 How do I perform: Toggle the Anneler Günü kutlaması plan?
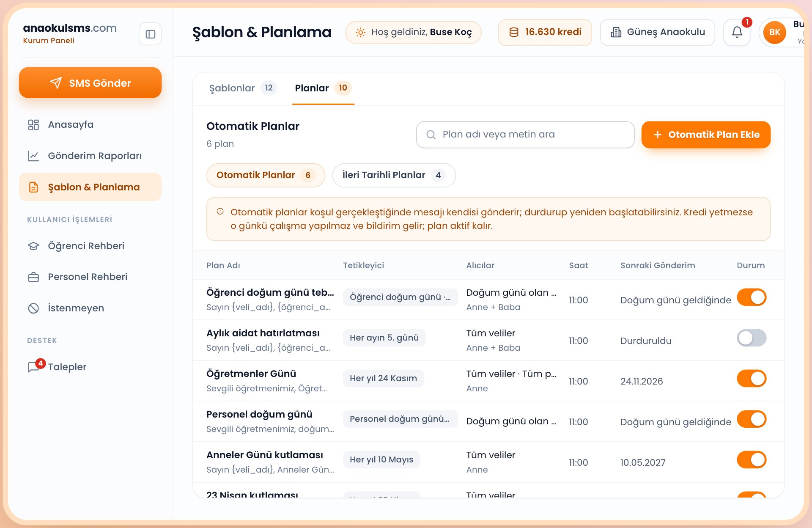point(752,459)
